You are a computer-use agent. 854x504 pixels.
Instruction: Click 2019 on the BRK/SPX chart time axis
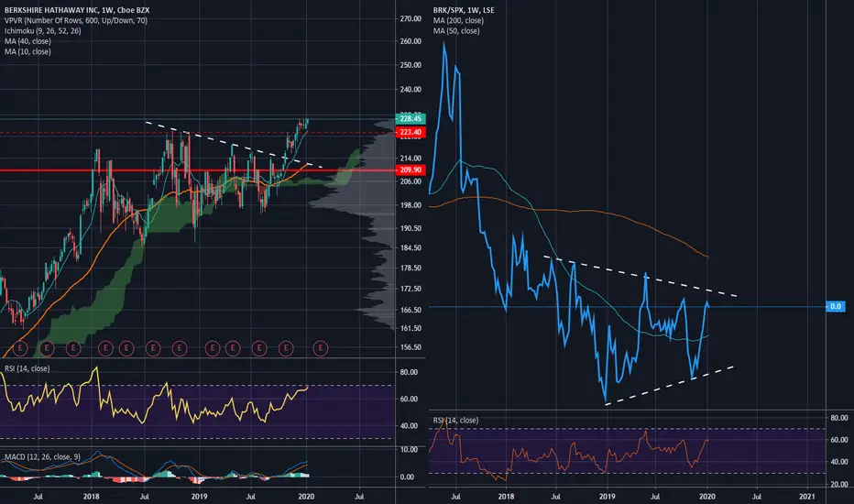tap(607, 497)
